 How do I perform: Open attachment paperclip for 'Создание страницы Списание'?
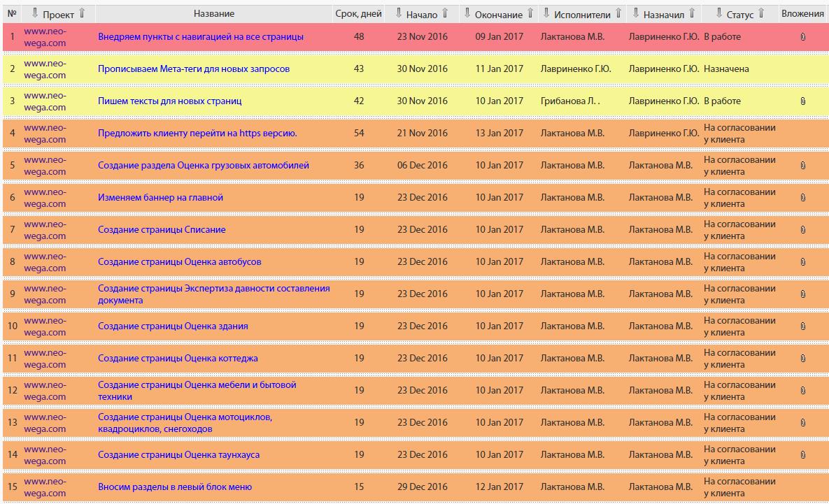click(x=802, y=230)
